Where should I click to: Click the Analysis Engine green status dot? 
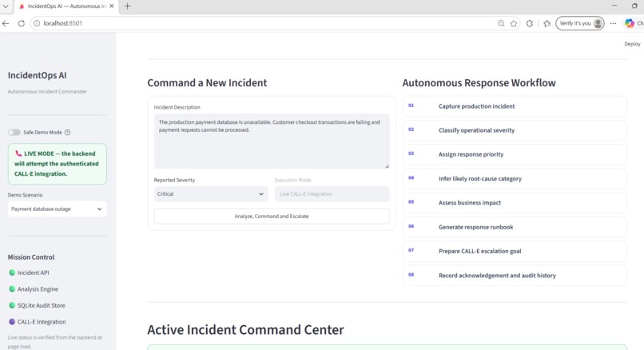[x=12, y=288]
